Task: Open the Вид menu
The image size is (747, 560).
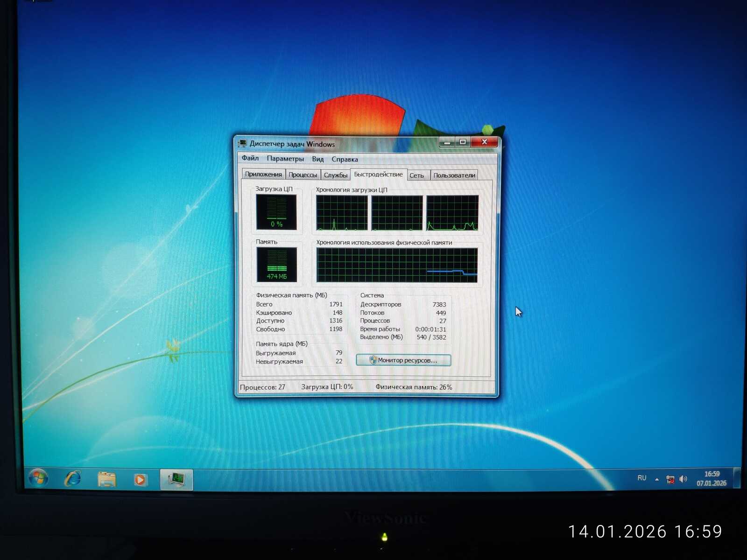Action: 318,159
